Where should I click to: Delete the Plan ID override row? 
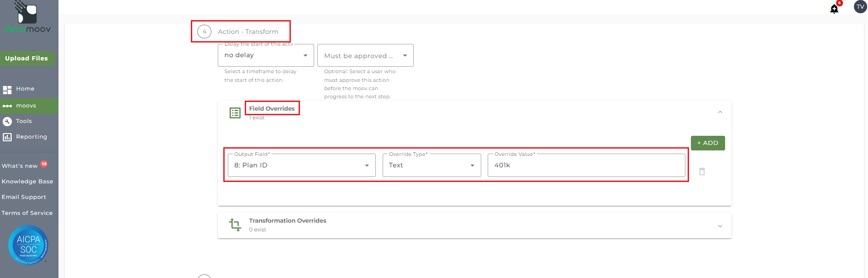click(702, 171)
